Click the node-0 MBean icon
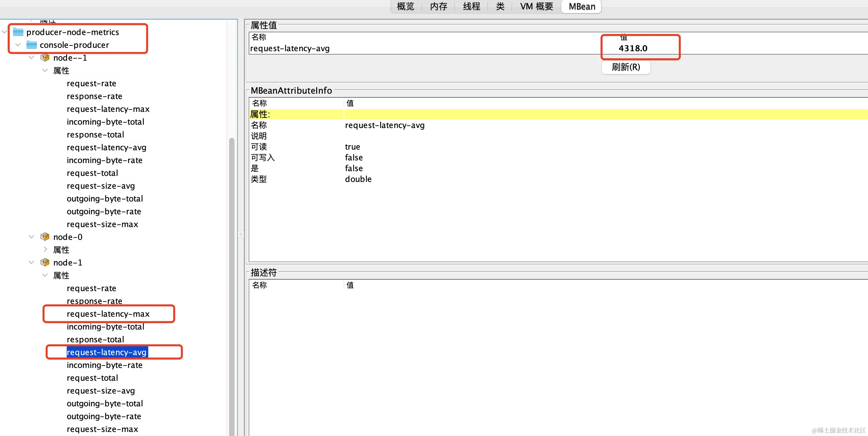Viewport: 868px width, 436px height. pyautogui.click(x=45, y=237)
